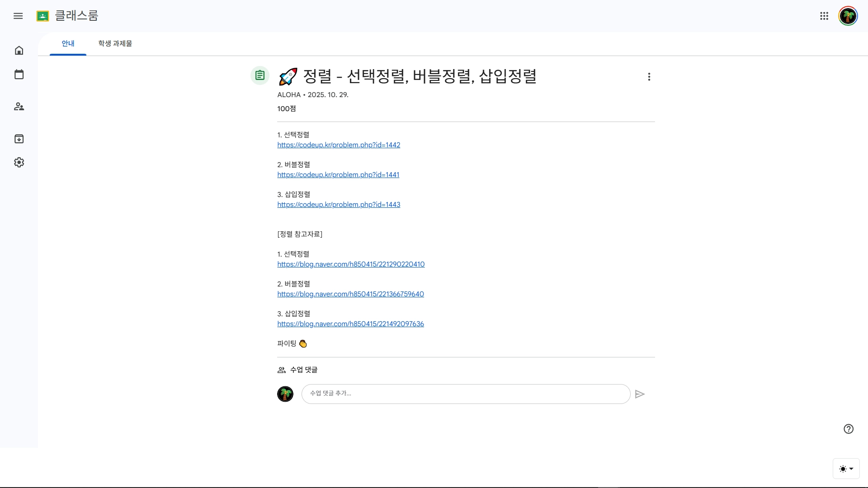Open the codeup problem id=1441 link
Viewport: 868px width, 488px height.
[x=338, y=175]
